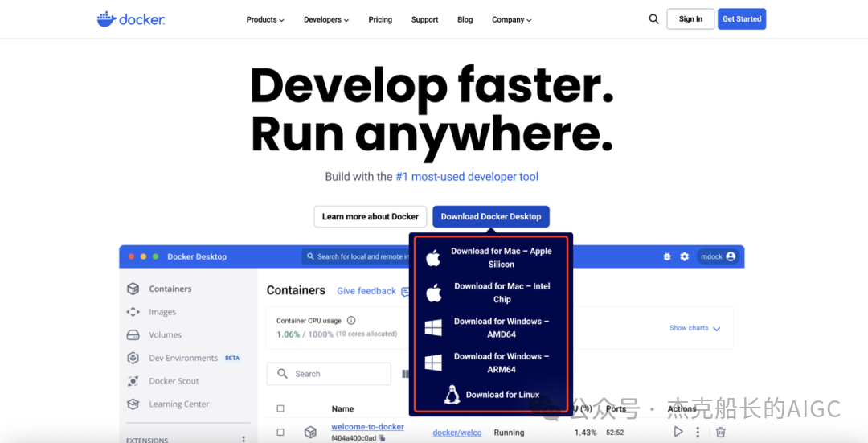This screenshot has width=868, height=443.
Task: Click the 1.43% CPU value
Action: click(585, 433)
